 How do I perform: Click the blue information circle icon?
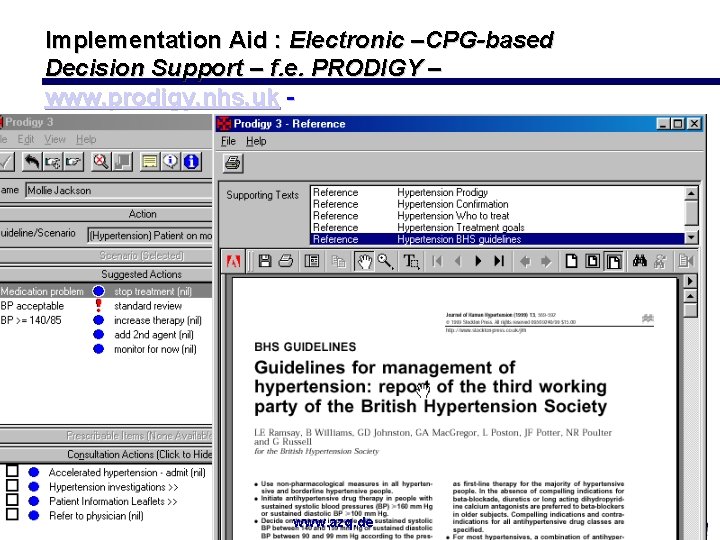coord(191,162)
